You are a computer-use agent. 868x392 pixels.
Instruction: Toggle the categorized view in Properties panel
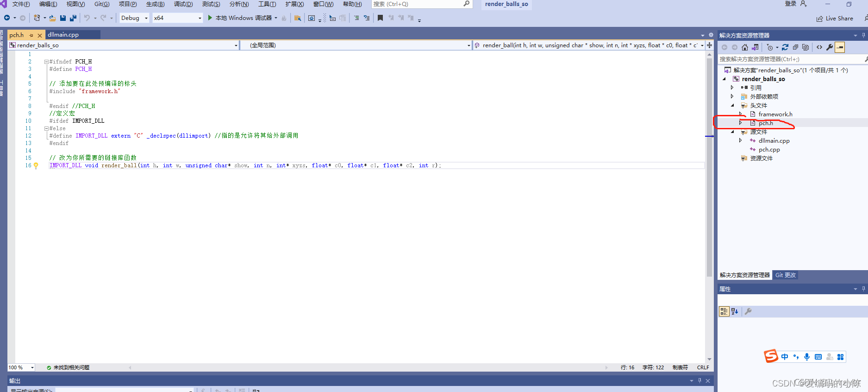pyautogui.click(x=724, y=311)
